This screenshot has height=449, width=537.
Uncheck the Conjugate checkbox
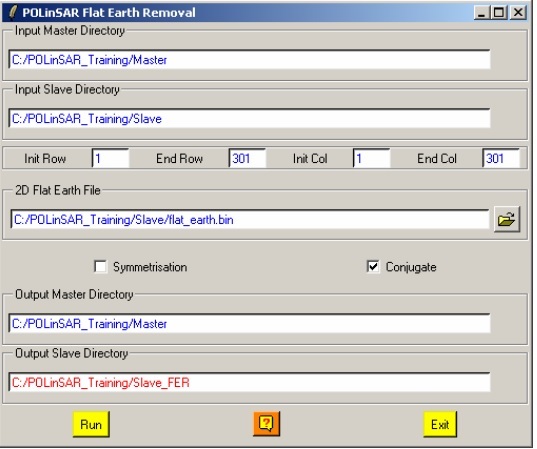click(x=373, y=266)
